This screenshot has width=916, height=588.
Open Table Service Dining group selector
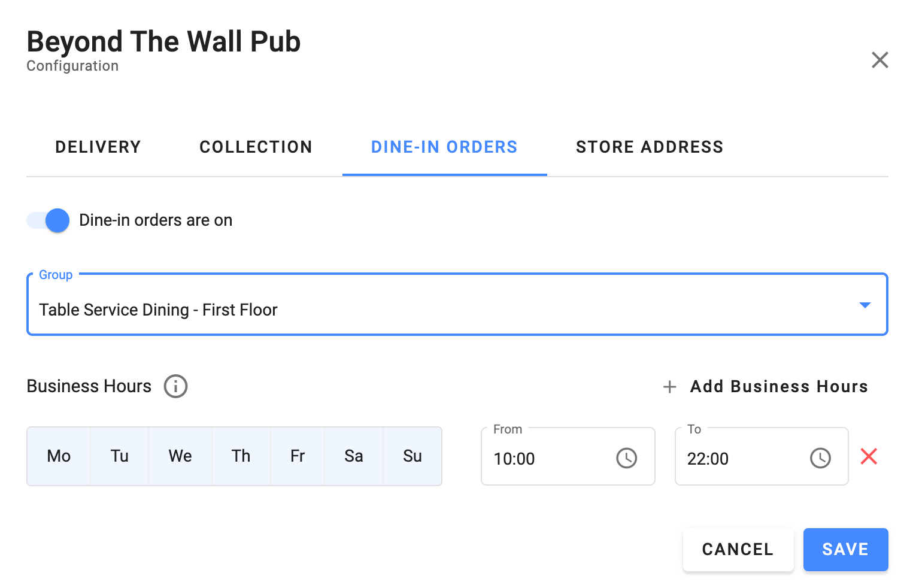click(x=419, y=309)
